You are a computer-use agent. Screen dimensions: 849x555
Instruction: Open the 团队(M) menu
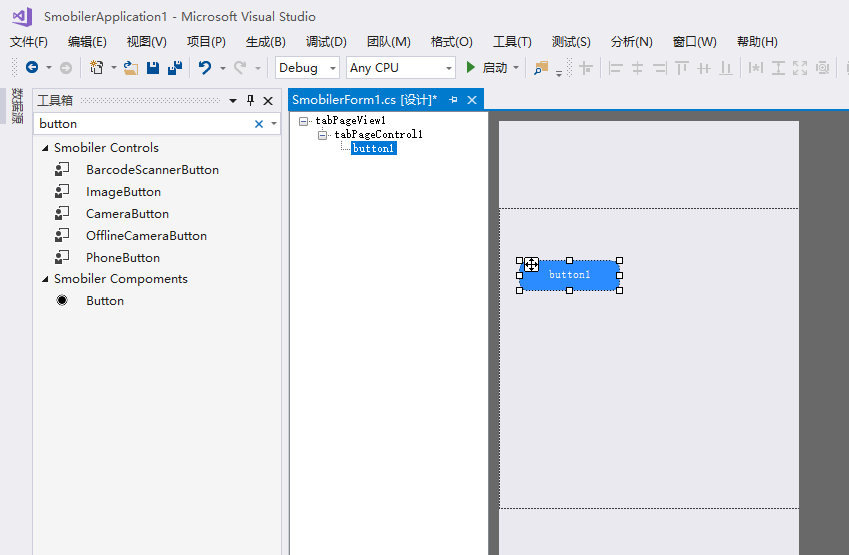point(389,42)
